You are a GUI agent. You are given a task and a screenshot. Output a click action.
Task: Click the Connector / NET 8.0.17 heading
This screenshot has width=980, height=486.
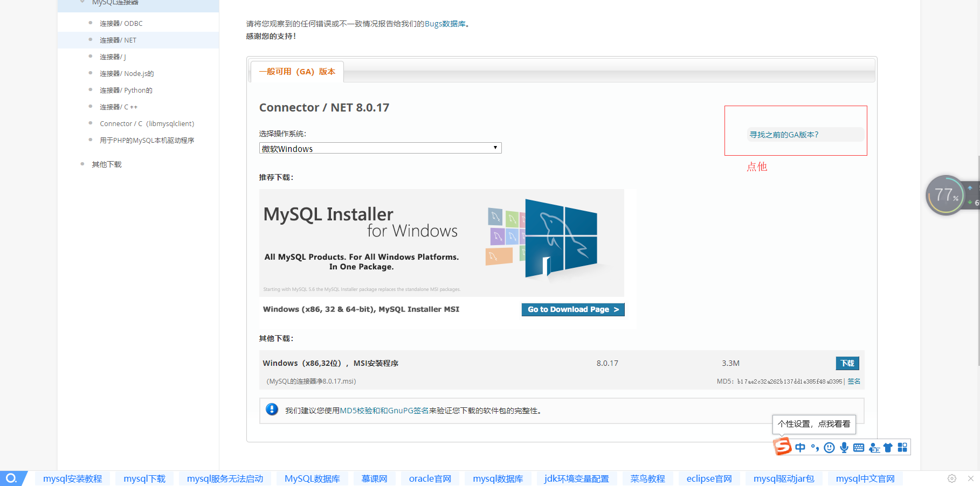pos(324,108)
